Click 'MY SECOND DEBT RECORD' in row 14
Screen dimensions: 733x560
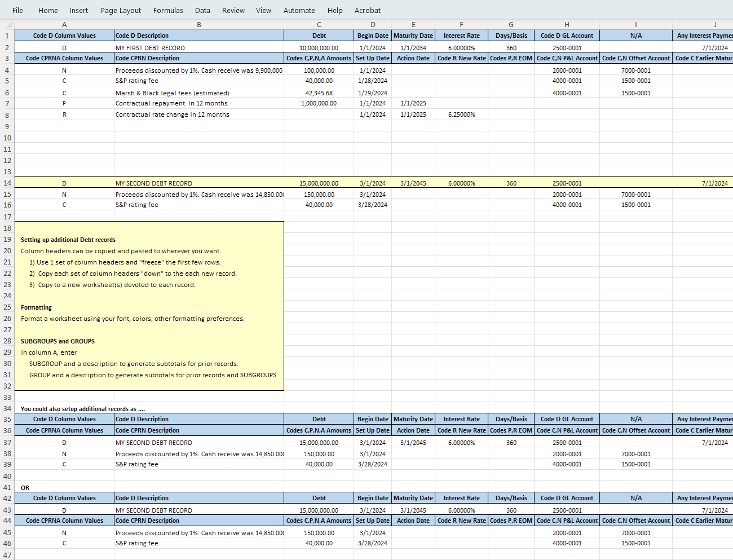click(199, 183)
